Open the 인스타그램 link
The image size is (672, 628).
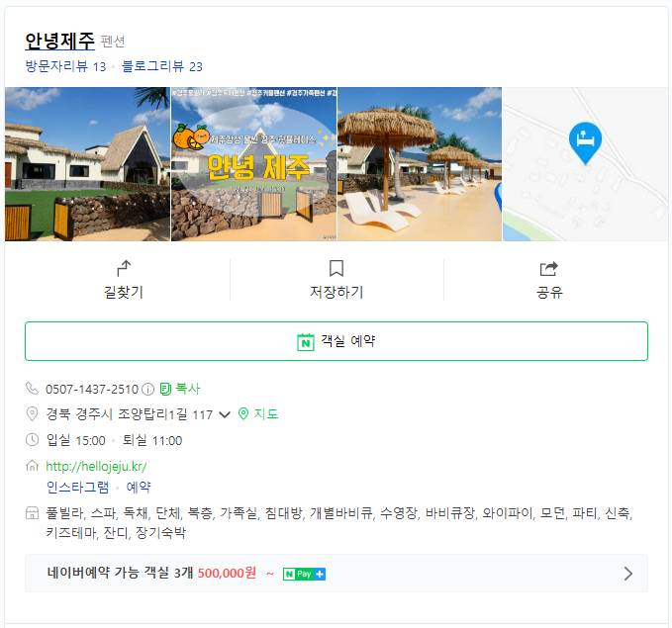(x=77, y=487)
